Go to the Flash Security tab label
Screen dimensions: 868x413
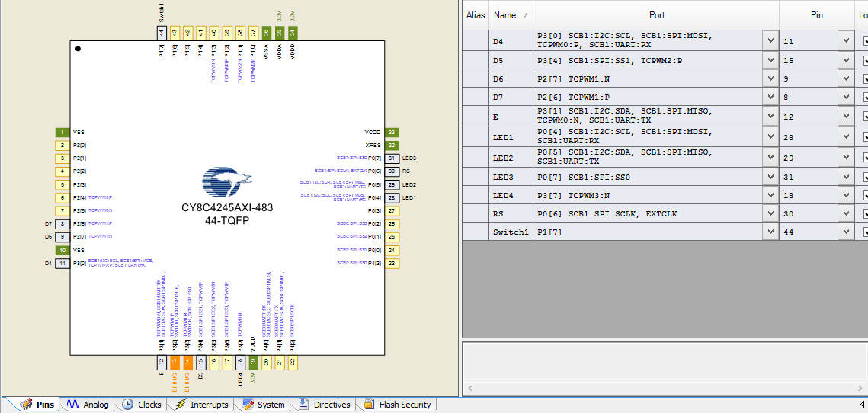(x=405, y=405)
